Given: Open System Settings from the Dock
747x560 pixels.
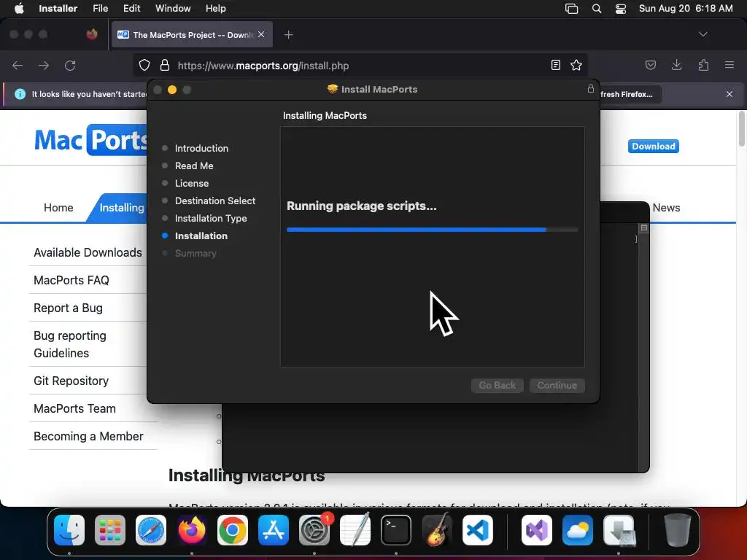Looking at the screenshot, I should point(314,530).
